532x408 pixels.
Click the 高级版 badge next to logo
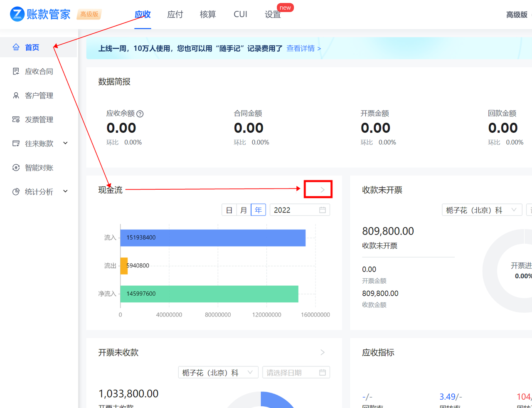(89, 14)
